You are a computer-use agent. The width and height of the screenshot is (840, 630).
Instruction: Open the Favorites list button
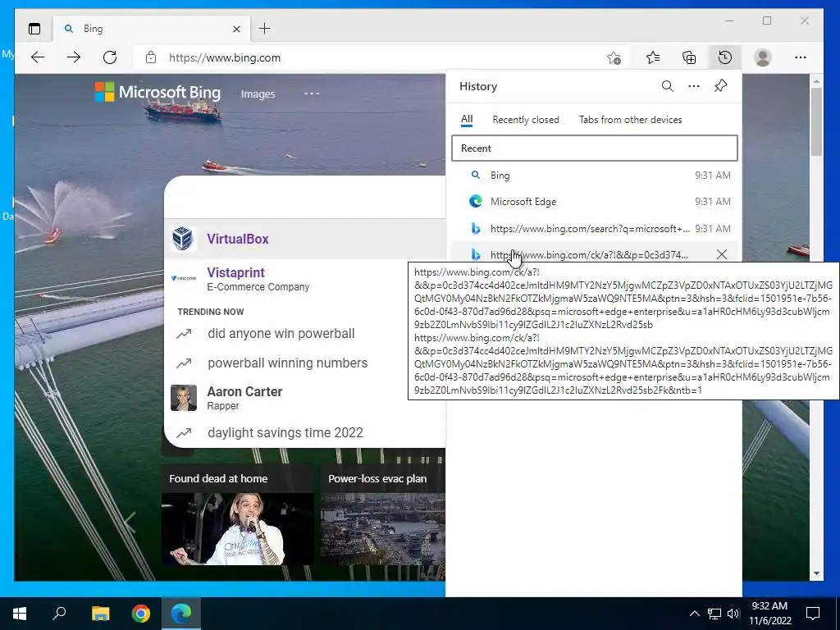(652, 57)
